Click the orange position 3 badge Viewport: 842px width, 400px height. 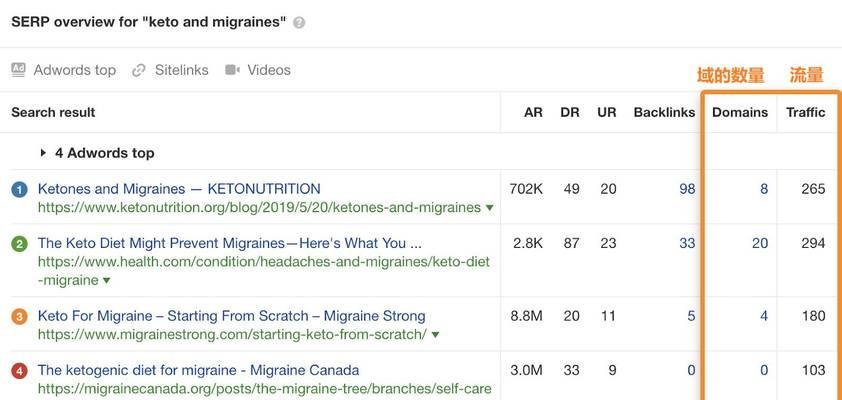(x=19, y=317)
